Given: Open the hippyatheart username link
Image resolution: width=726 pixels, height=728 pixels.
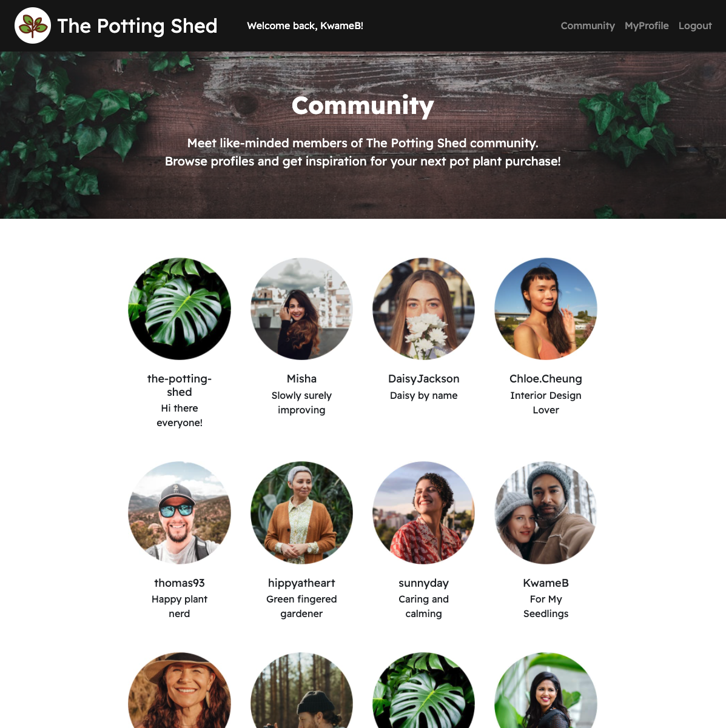Looking at the screenshot, I should pyautogui.click(x=301, y=583).
